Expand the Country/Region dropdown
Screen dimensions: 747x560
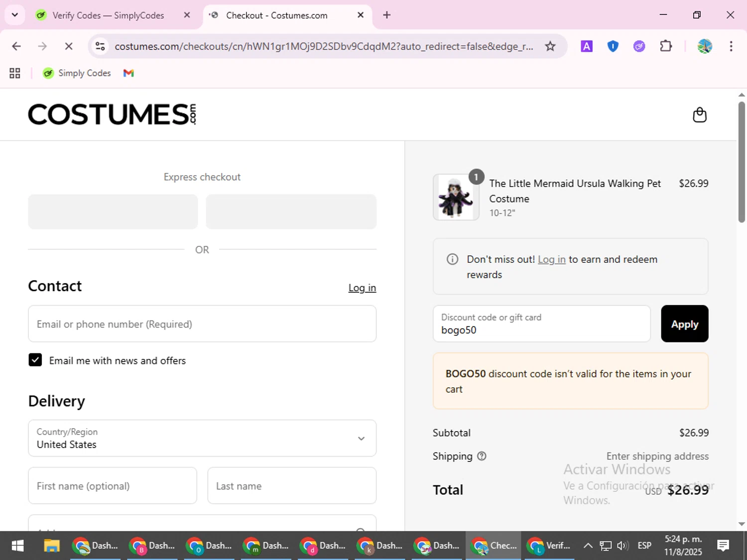202,438
